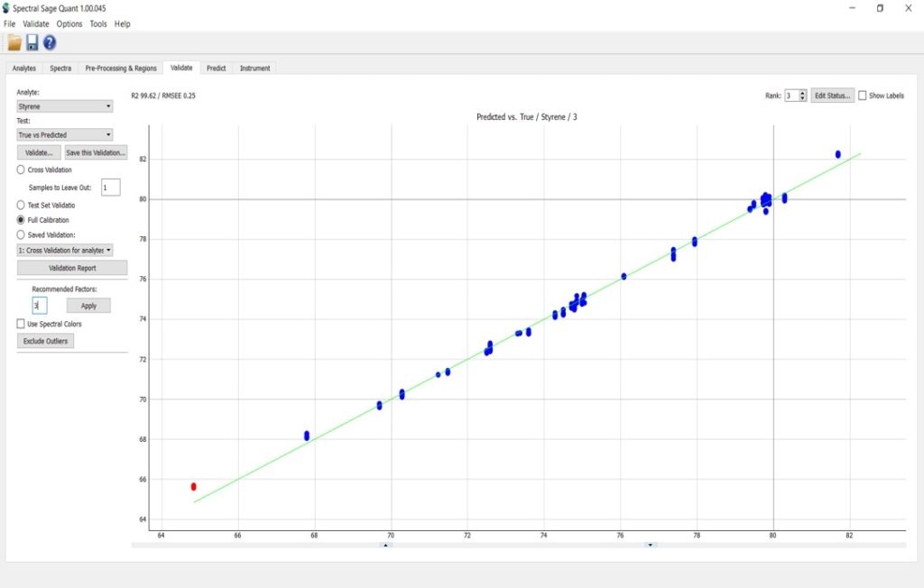Open file with the folder icon

[x=14, y=42]
